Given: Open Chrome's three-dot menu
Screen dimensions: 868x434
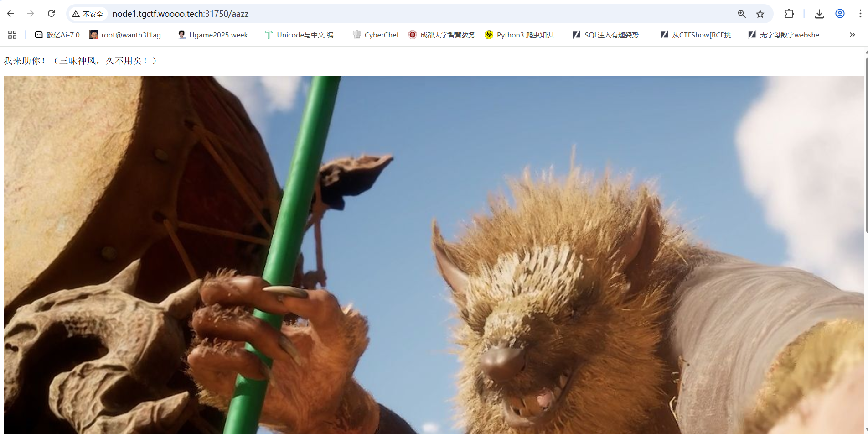Looking at the screenshot, I should click(860, 14).
